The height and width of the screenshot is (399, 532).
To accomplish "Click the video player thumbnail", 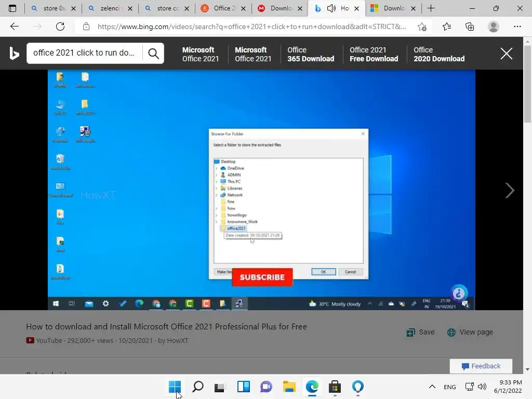I will [x=261, y=190].
